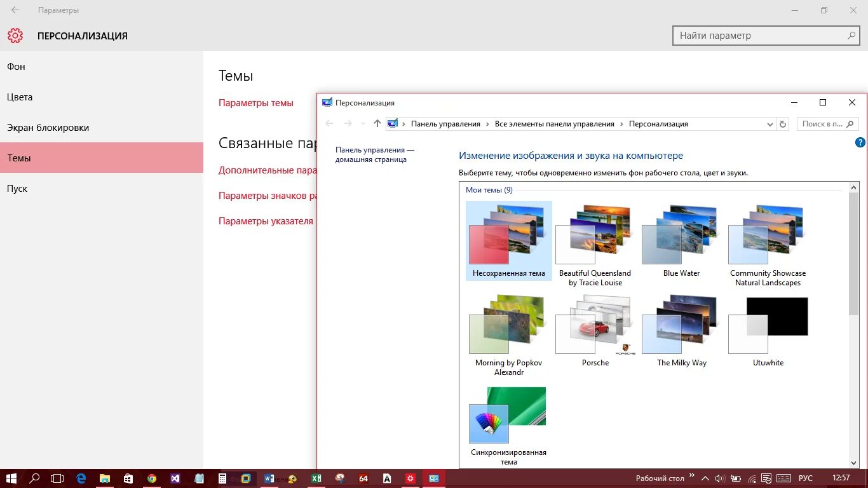Expand breadcrumb arrow after Панель управления
Viewport: 868px width, 488px height.
coord(488,124)
